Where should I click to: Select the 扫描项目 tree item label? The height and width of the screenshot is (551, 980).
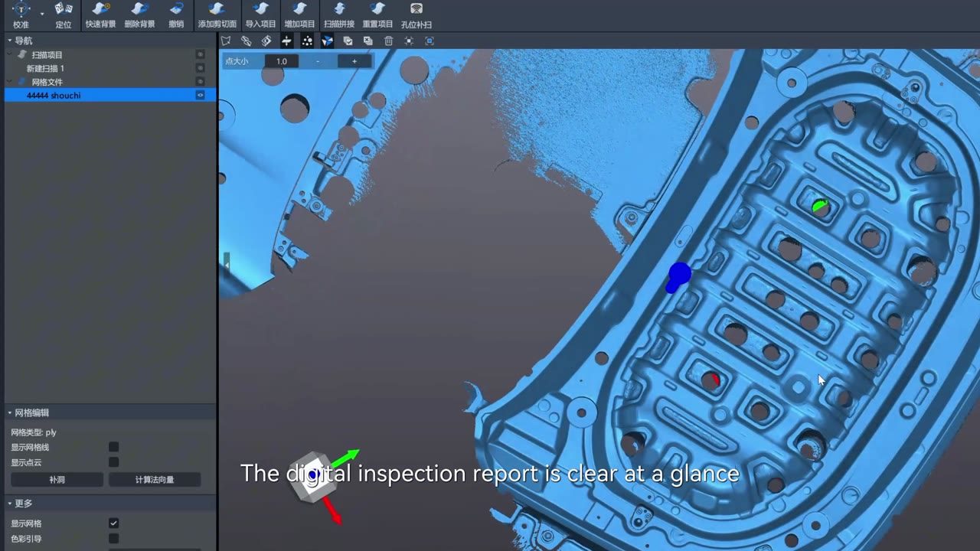point(47,55)
